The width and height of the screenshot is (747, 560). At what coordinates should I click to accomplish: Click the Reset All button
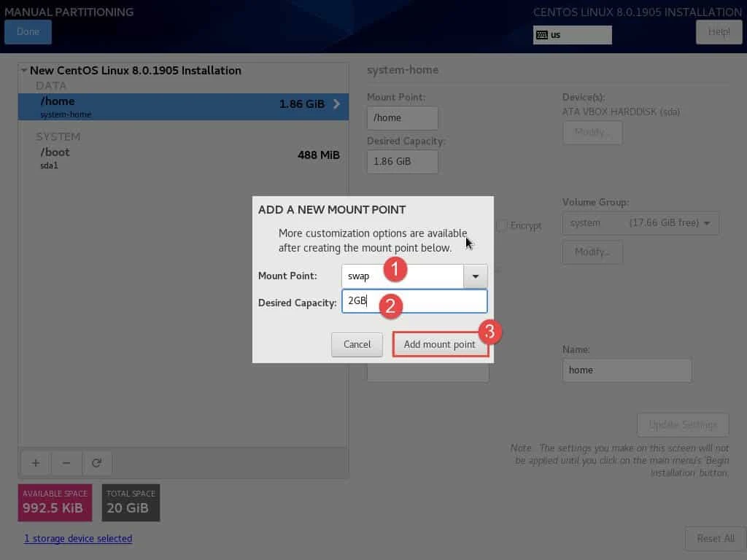pos(716,538)
